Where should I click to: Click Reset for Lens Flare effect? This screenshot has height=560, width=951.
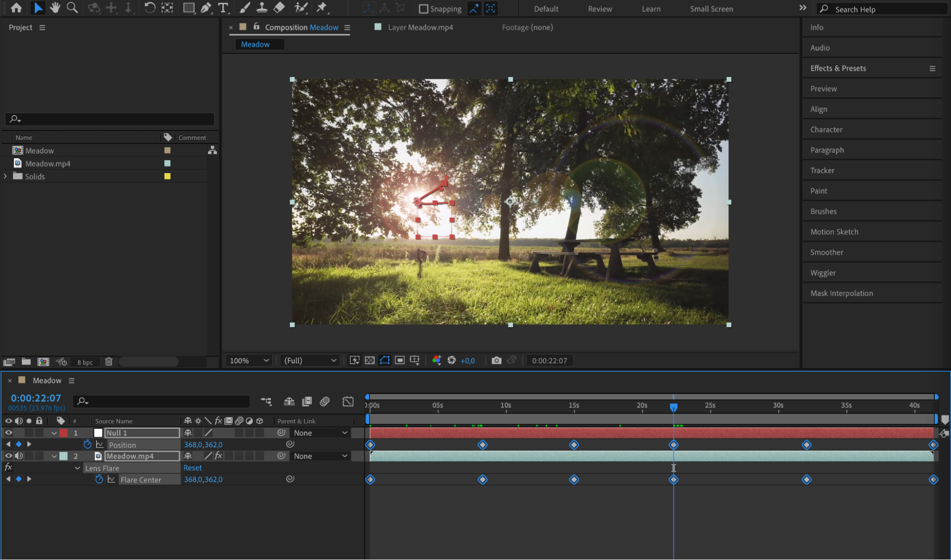pos(193,468)
